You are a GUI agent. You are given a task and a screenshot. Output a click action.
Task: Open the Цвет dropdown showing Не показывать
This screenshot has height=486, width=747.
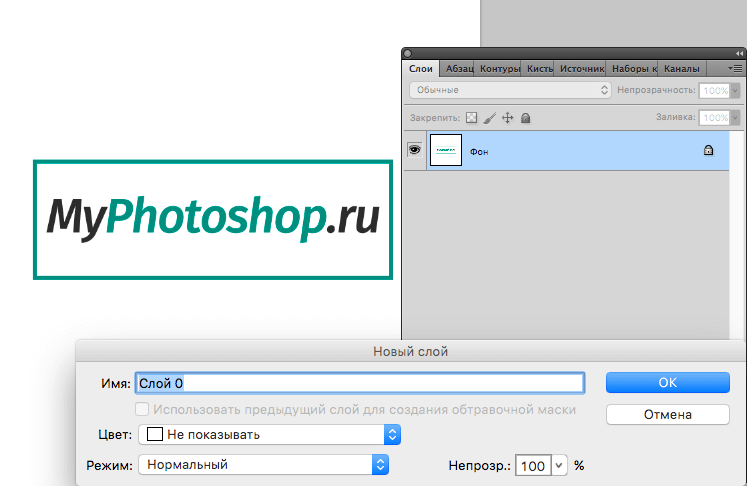pyautogui.click(x=270, y=435)
